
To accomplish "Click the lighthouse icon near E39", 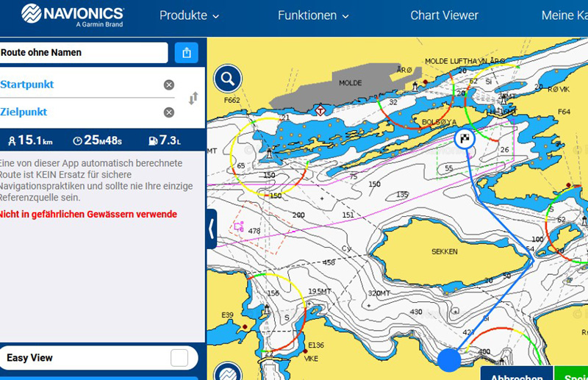I will tap(267, 310).
